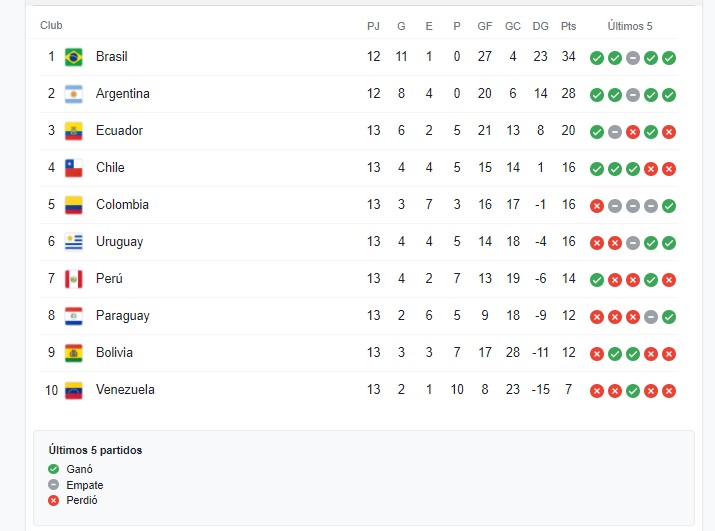
Task: Click the Venezuela flag icon
Action: pyautogui.click(x=73, y=390)
